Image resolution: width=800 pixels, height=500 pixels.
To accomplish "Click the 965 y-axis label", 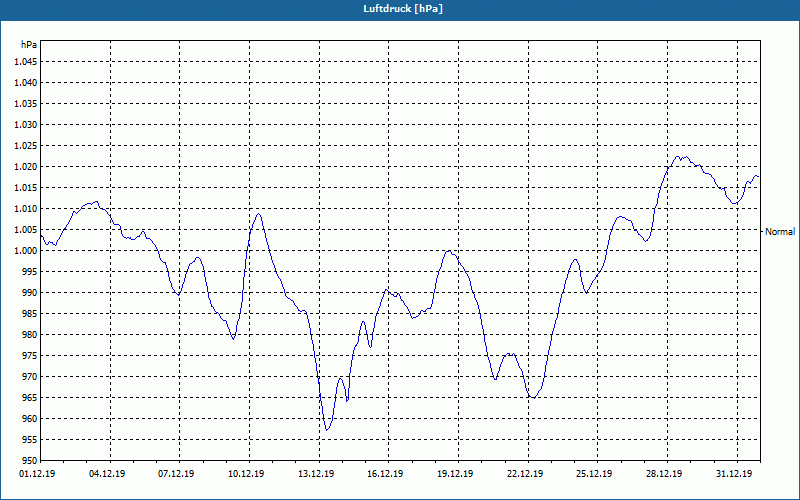I will pyautogui.click(x=30, y=398).
